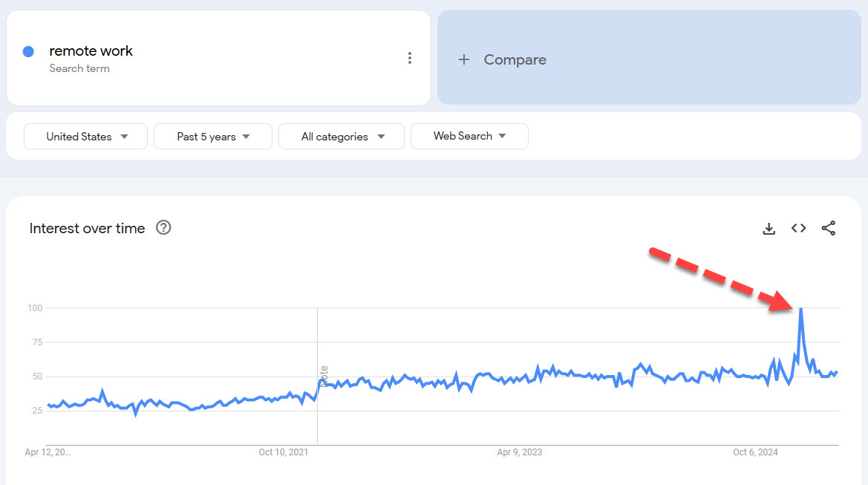Click the Apr 12 axis start label
The height and width of the screenshot is (485, 868).
pyautogui.click(x=48, y=452)
